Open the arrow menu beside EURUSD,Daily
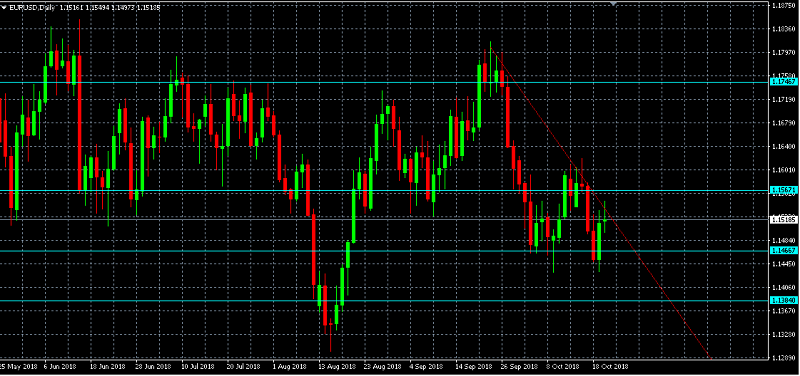 (4, 8)
